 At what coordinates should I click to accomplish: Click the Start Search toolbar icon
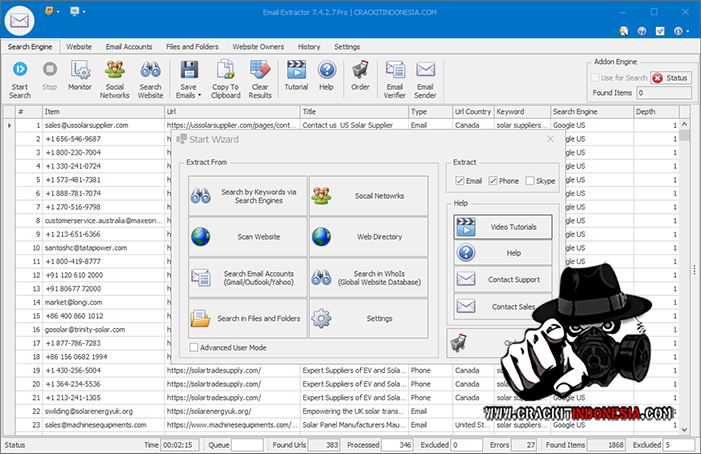[20, 70]
